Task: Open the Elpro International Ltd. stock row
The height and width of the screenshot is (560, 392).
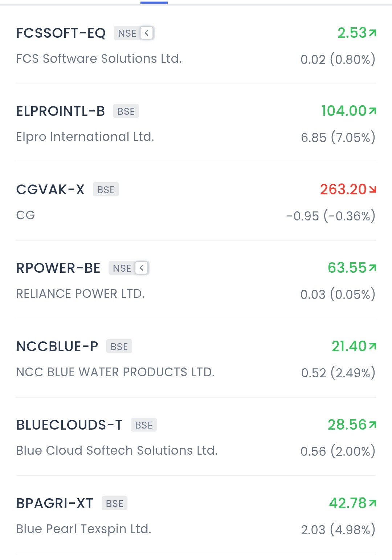Action: coord(196,123)
